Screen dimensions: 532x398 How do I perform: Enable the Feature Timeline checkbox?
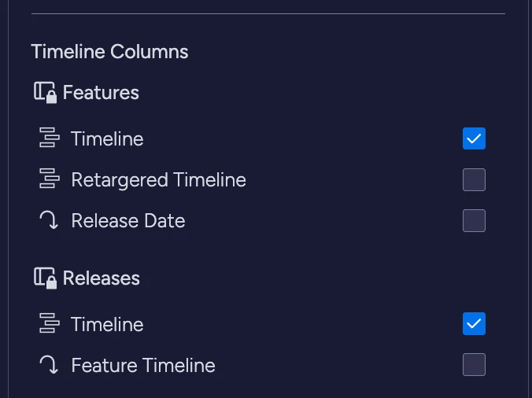coord(474,365)
